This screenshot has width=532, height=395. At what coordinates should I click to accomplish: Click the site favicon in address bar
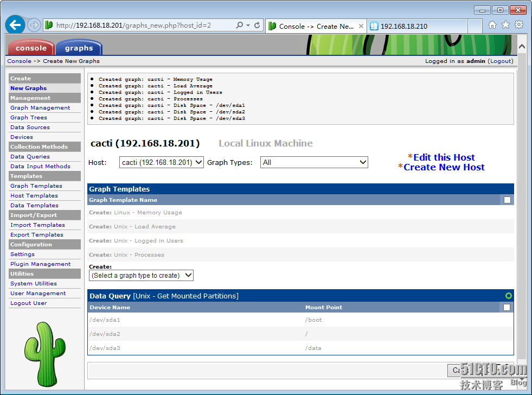point(49,25)
